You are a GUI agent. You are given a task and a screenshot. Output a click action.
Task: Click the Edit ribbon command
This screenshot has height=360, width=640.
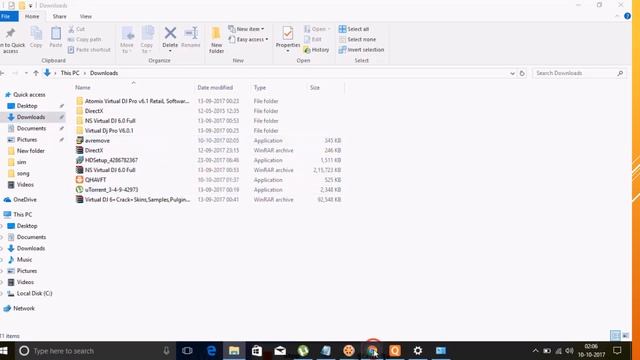click(x=313, y=40)
